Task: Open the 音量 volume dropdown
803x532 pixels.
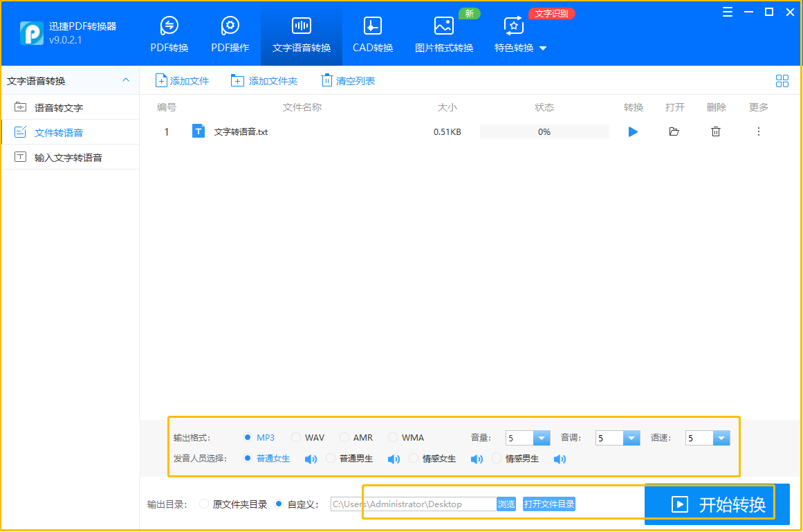Action: click(x=542, y=439)
